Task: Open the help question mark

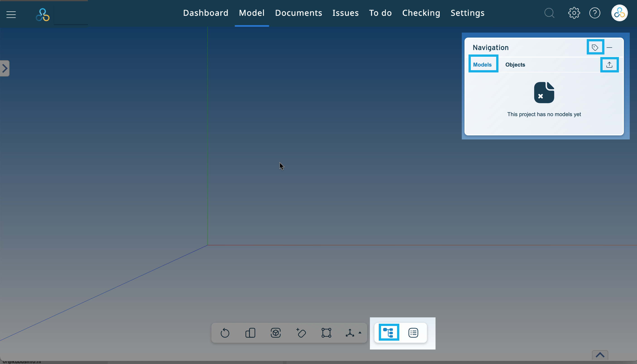Action: (x=594, y=13)
